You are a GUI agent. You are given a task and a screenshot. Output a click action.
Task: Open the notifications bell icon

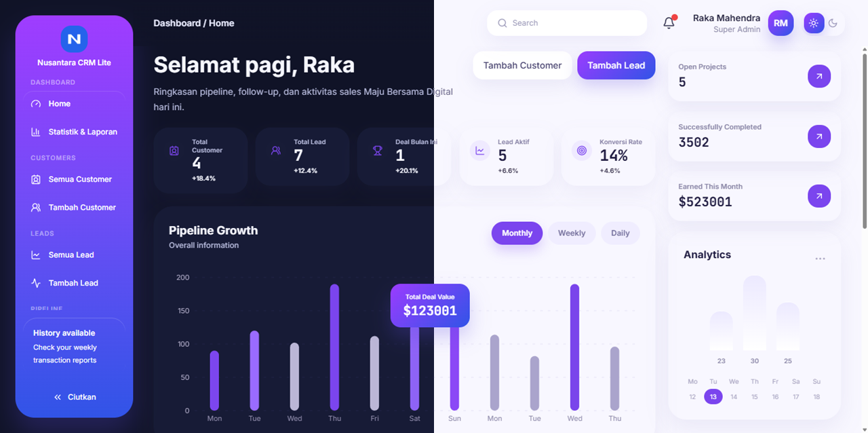pyautogui.click(x=669, y=23)
